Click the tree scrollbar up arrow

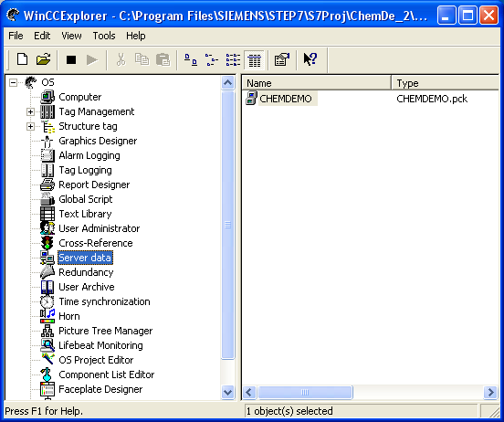coord(228,82)
